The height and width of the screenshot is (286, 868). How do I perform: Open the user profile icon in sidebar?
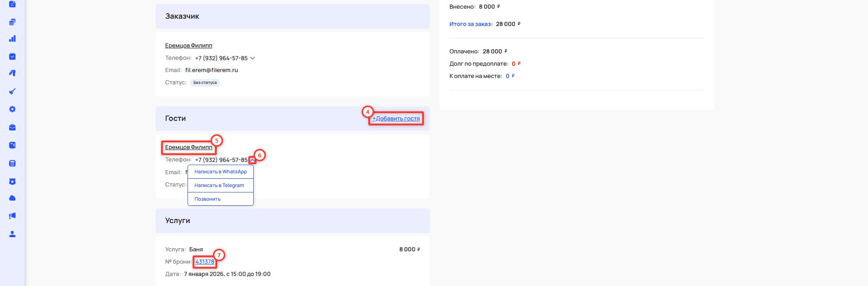coord(12,234)
